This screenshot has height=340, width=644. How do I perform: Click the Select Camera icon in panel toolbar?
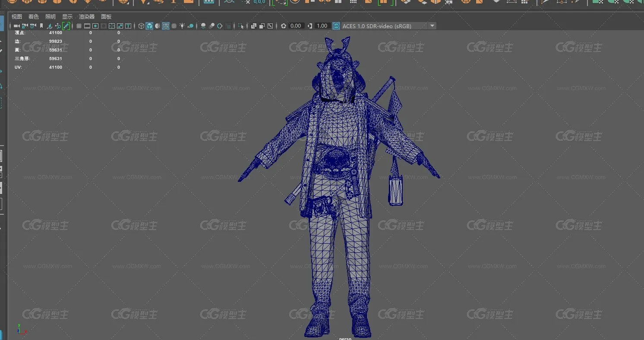coord(16,26)
